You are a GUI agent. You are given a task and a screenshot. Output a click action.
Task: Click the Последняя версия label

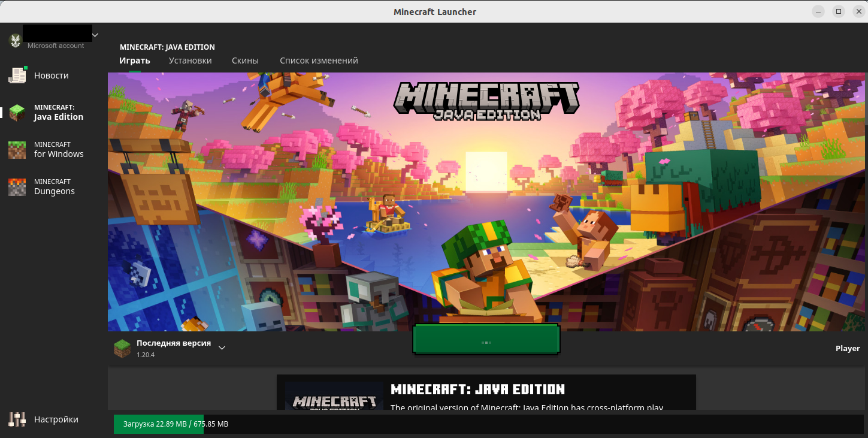click(x=174, y=343)
